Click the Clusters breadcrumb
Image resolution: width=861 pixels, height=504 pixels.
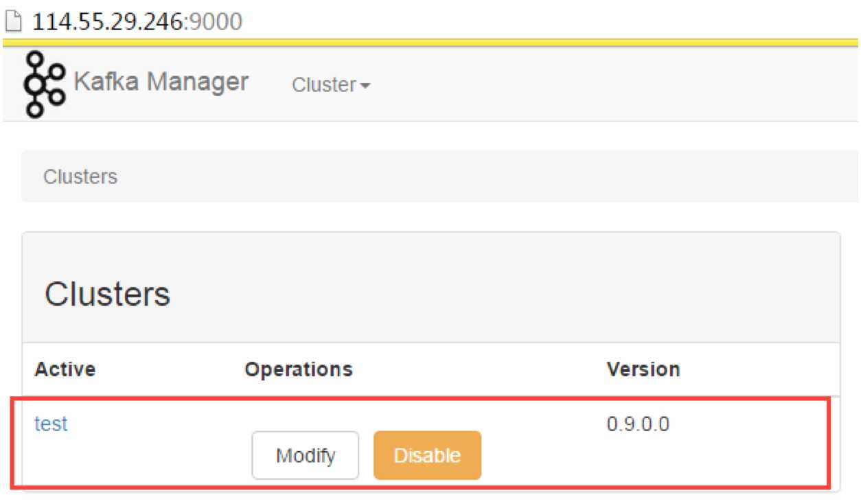point(80,177)
